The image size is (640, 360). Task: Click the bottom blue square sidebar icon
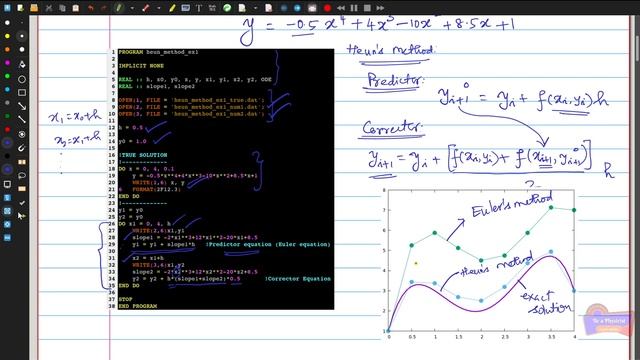[7, 238]
